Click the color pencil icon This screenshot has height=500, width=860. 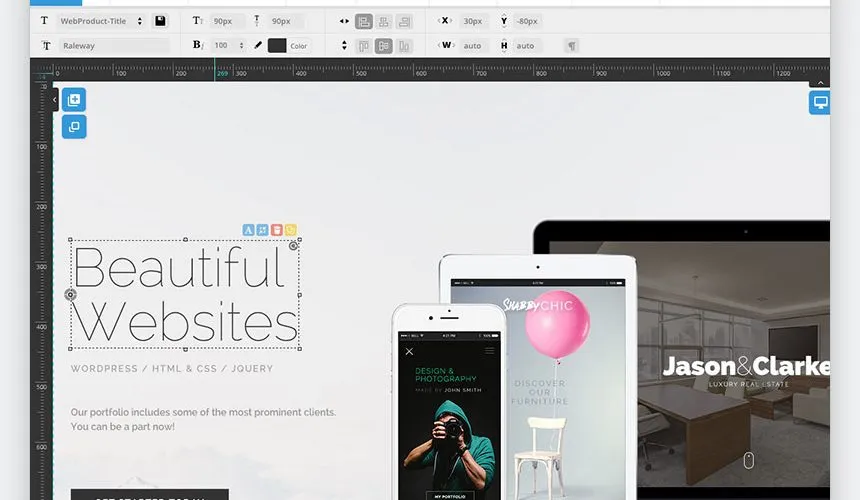point(258,46)
